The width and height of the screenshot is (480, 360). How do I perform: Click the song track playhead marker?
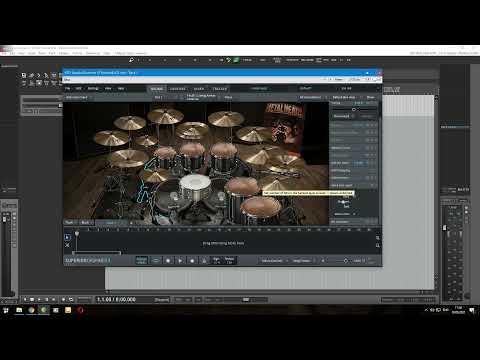[77, 234]
